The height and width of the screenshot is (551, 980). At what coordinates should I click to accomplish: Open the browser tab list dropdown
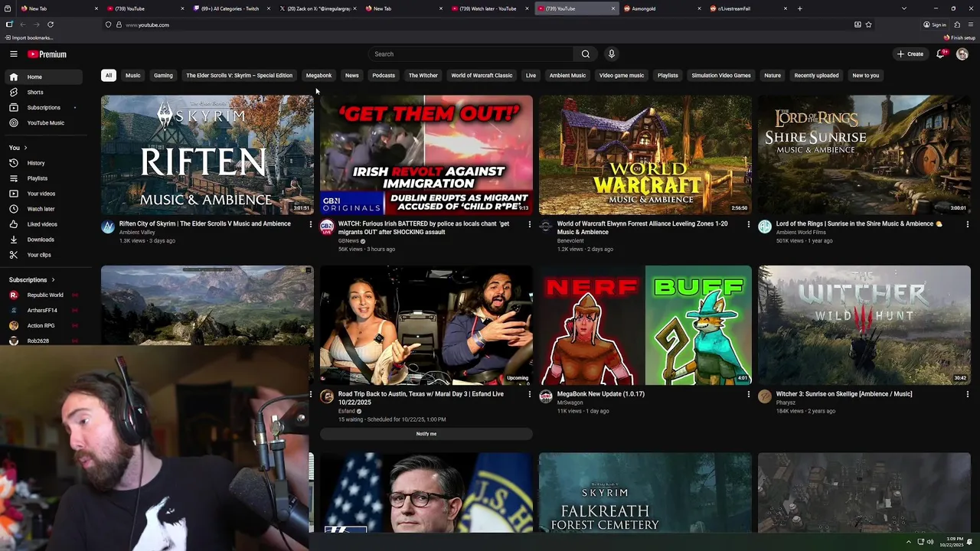click(x=904, y=8)
